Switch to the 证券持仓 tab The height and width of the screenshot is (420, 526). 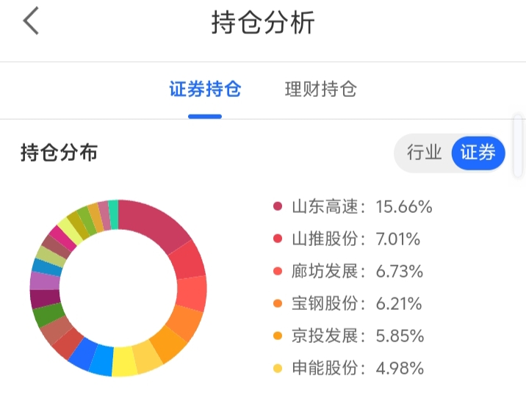(205, 89)
